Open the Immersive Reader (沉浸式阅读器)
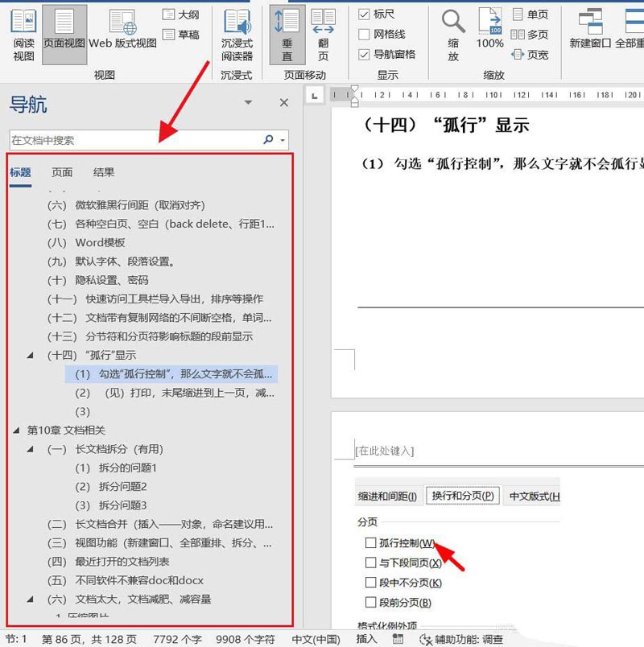This screenshot has width=644, height=647. click(x=236, y=36)
